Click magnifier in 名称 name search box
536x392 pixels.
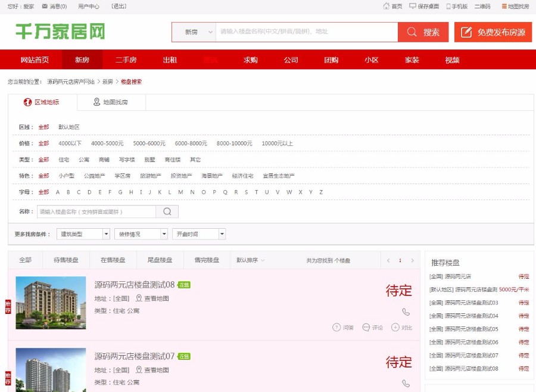coord(166,211)
